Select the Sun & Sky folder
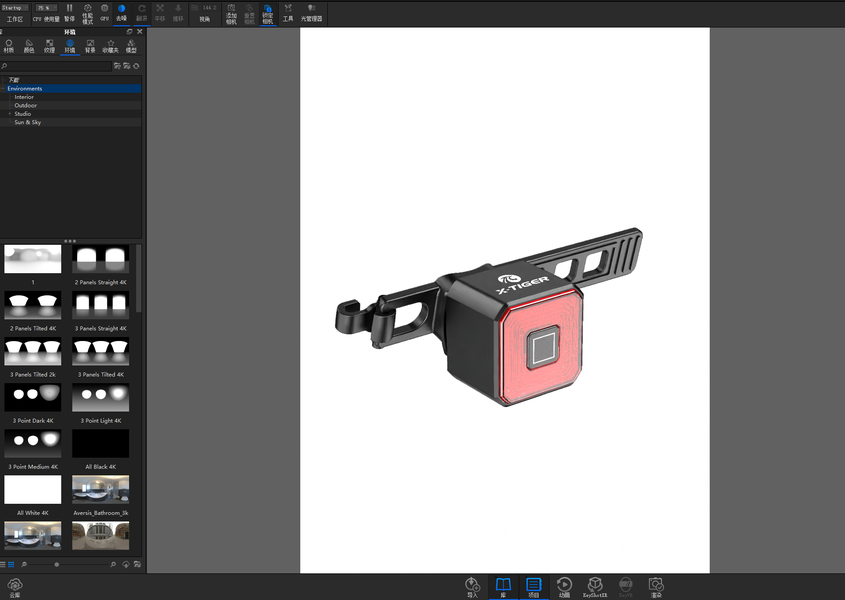 (x=27, y=122)
